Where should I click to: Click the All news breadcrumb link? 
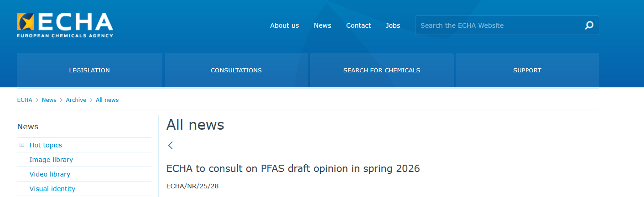107,100
